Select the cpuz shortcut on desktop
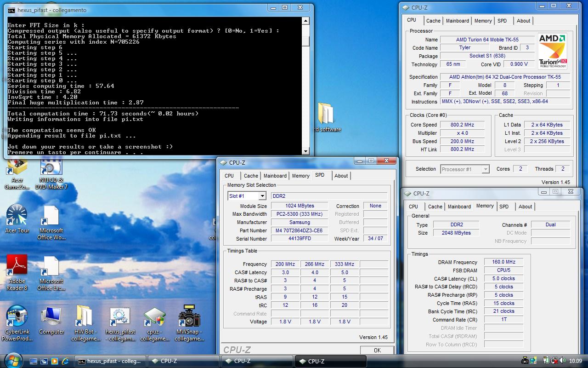Viewport: 588px width, 368px height. pyautogui.click(x=155, y=323)
